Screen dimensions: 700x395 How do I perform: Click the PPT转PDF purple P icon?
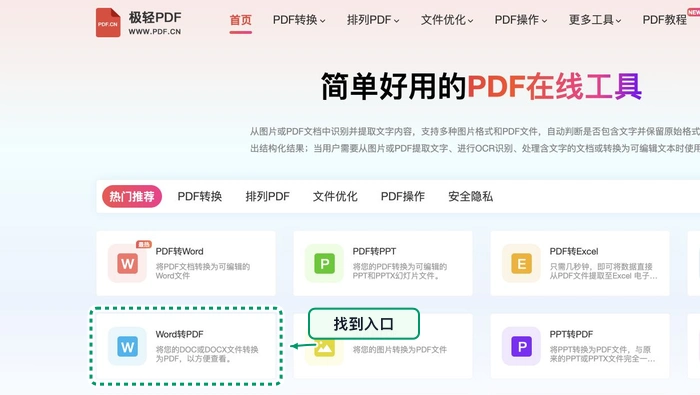pyautogui.click(x=521, y=346)
